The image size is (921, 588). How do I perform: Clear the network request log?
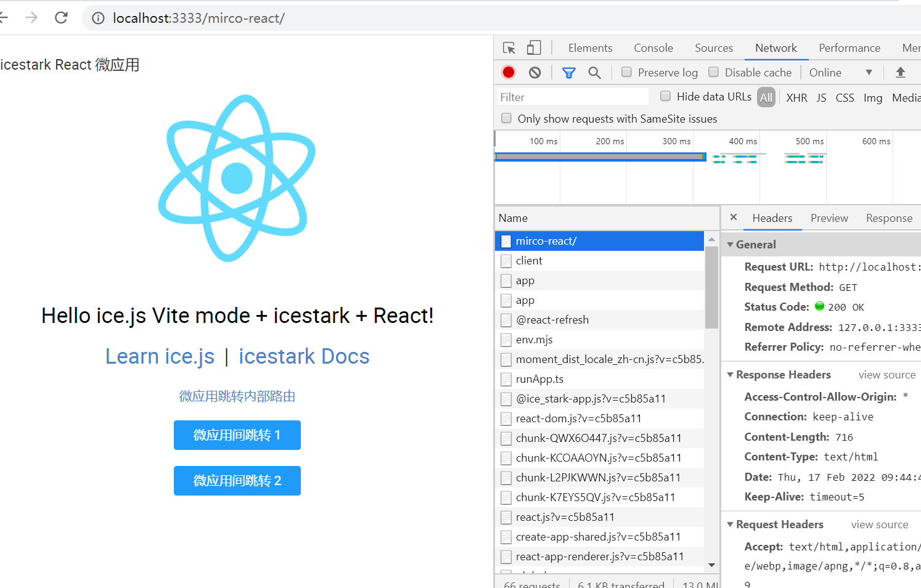[x=534, y=72]
